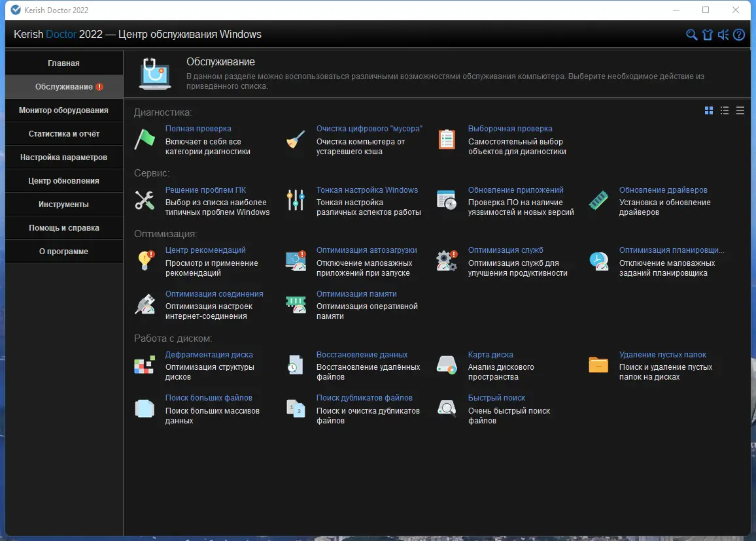Open Оптимизация соединения link
The image size is (756, 541).
tap(214, 294)
